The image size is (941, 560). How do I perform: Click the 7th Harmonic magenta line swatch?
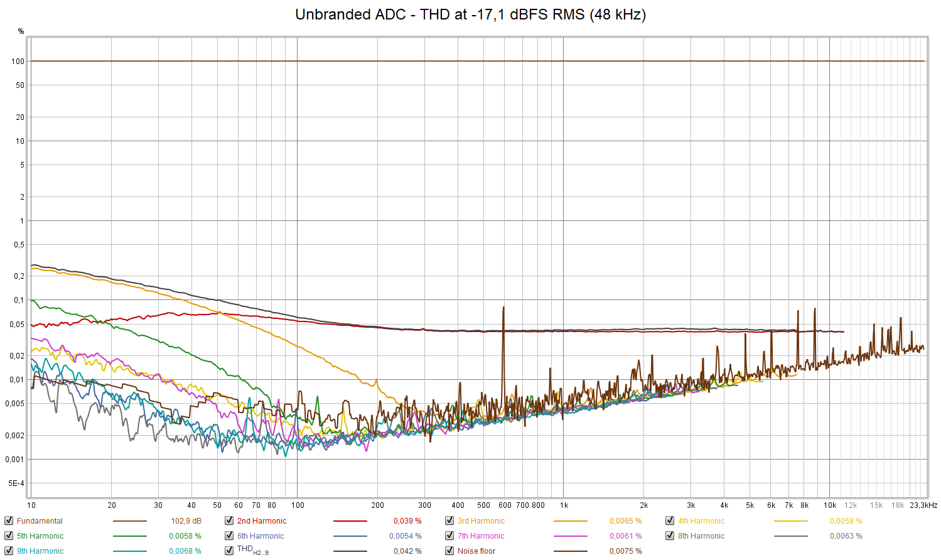[571, 536]
